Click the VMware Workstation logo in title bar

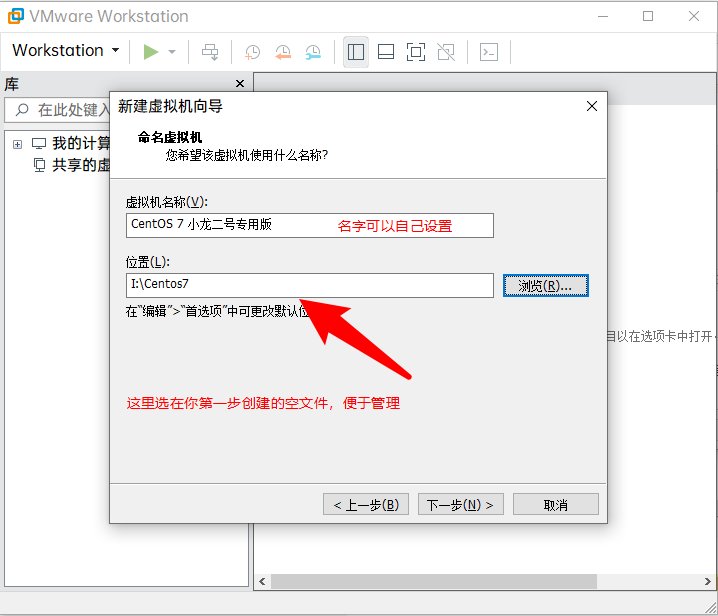coord(16,16)
